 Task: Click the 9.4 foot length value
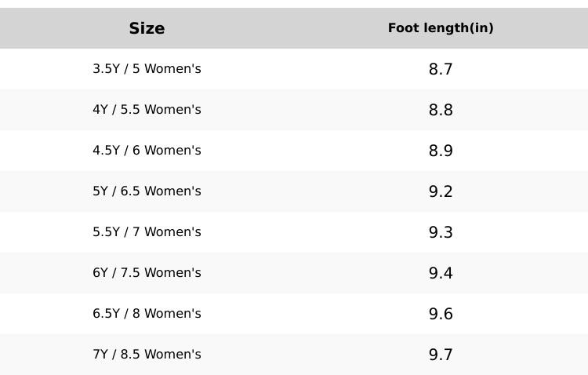pos(441,273)
